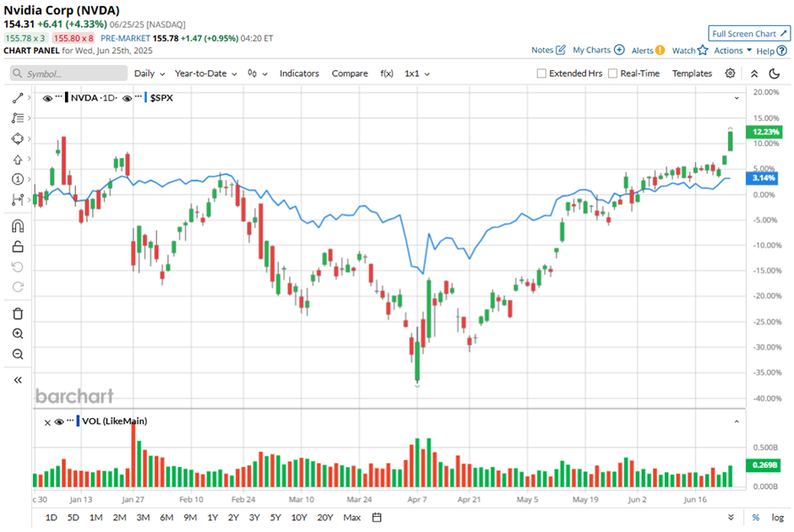Viewport: 794px width, 532px height.
Task: Select the up arrow marker tool
Action: coord(18,160)
